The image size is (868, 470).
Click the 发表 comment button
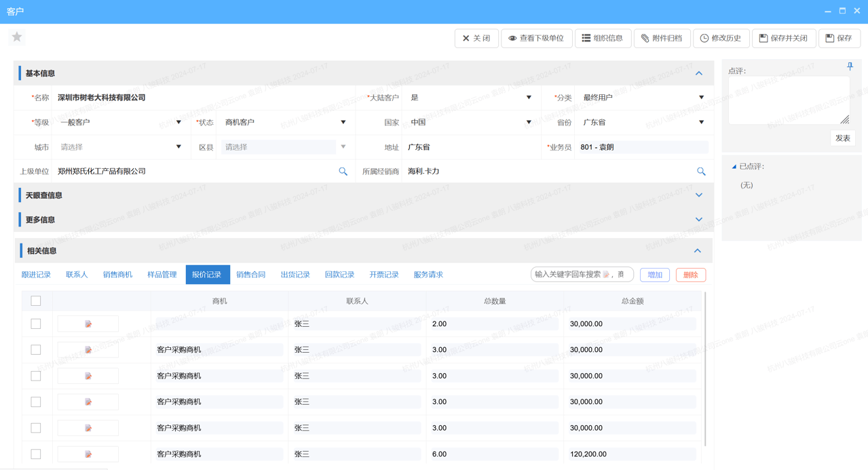842,138
